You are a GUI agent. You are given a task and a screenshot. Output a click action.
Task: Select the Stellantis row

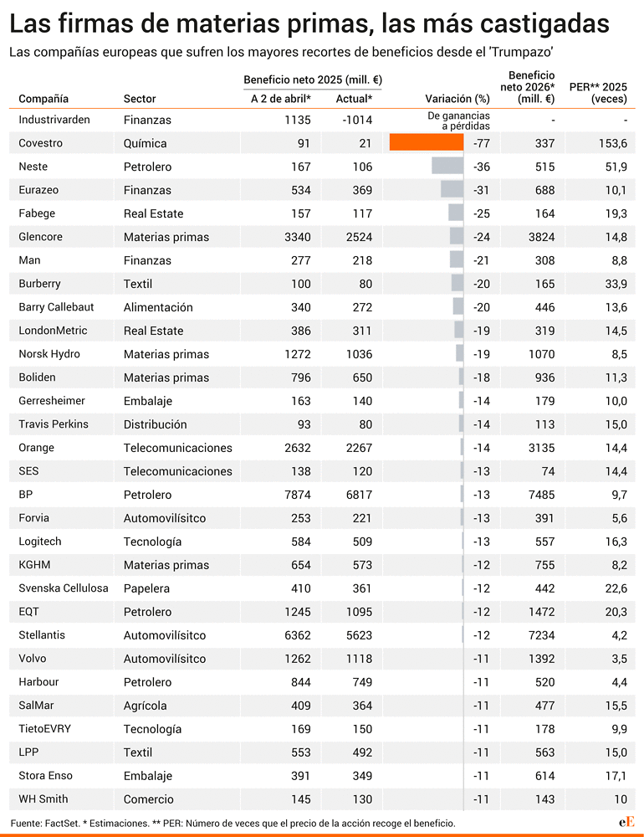(322, 635)
